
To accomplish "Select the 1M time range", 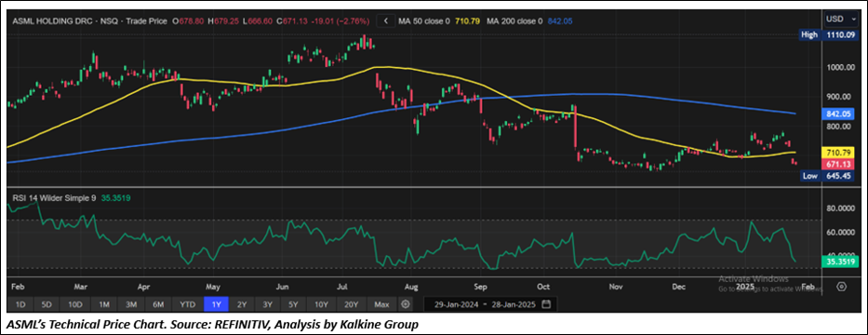I will point(103,304).
